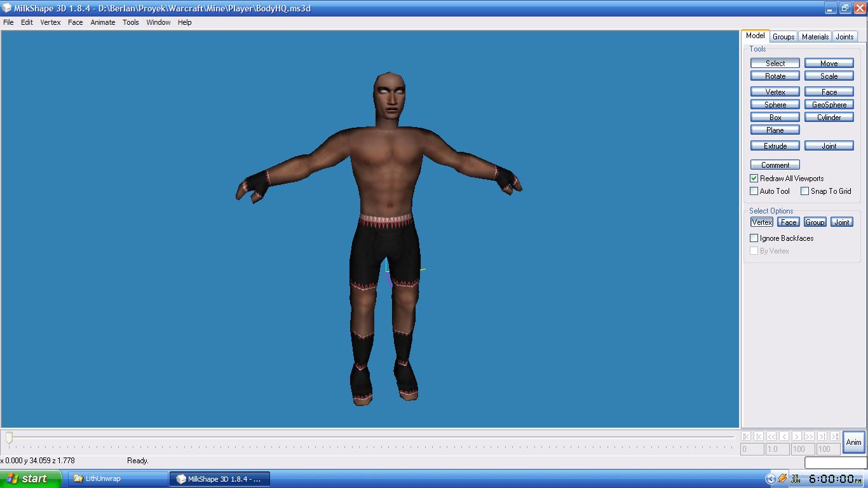Switch to LithUnwrap taskbar window
868x488 pixels.
[118, 478]
